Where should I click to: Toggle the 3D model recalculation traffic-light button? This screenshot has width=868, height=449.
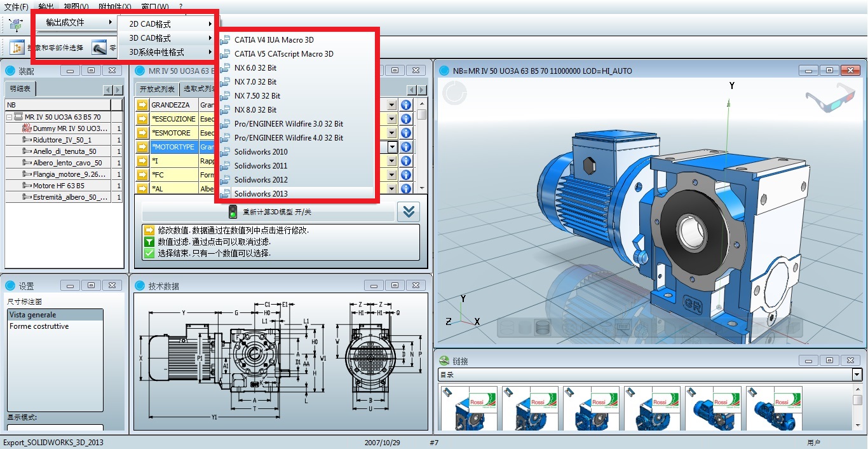click(x=233, y=212)
